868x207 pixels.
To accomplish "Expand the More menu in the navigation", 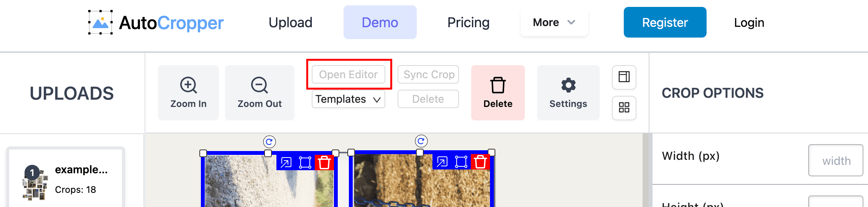I will click(x=554, y=22).
